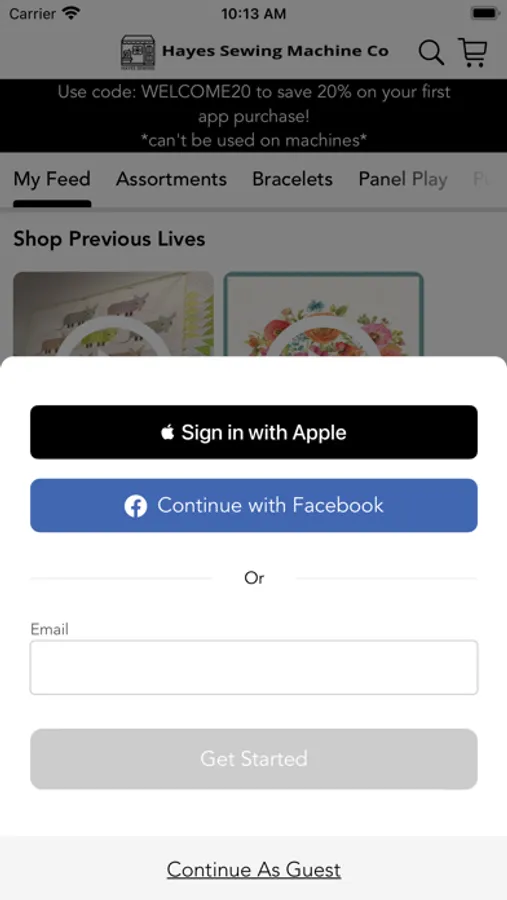Tap the Hayes Sewing storefront logo

[138, 53]
